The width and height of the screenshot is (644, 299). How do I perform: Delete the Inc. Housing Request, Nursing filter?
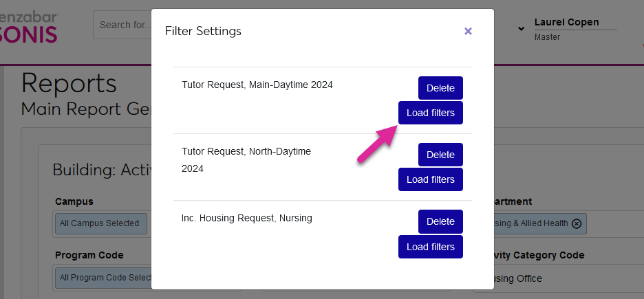point(440,221)
